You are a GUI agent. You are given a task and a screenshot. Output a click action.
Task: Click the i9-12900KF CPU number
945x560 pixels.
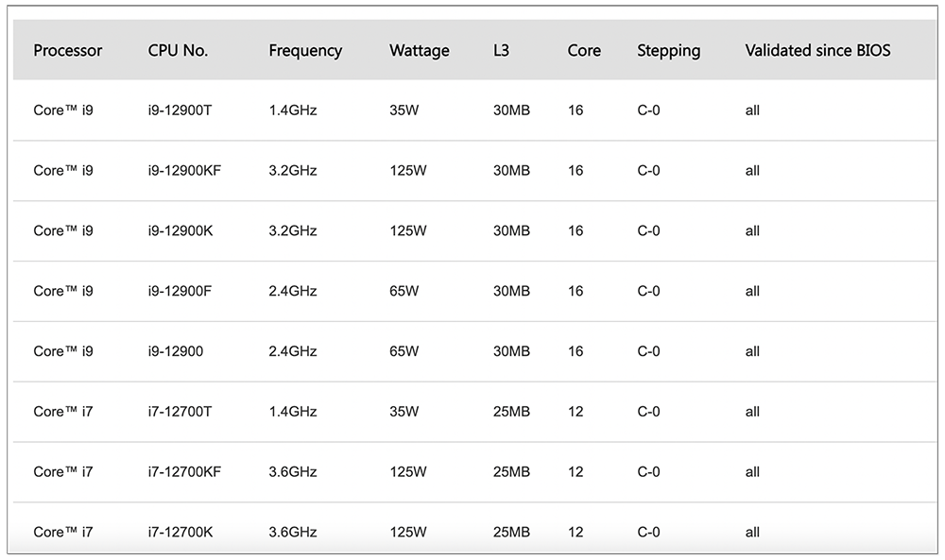pos(184,171)
